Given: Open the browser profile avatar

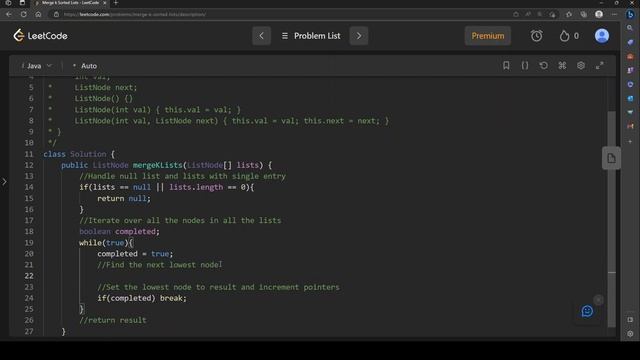Looking at the screenshot, I should [599, 14].
